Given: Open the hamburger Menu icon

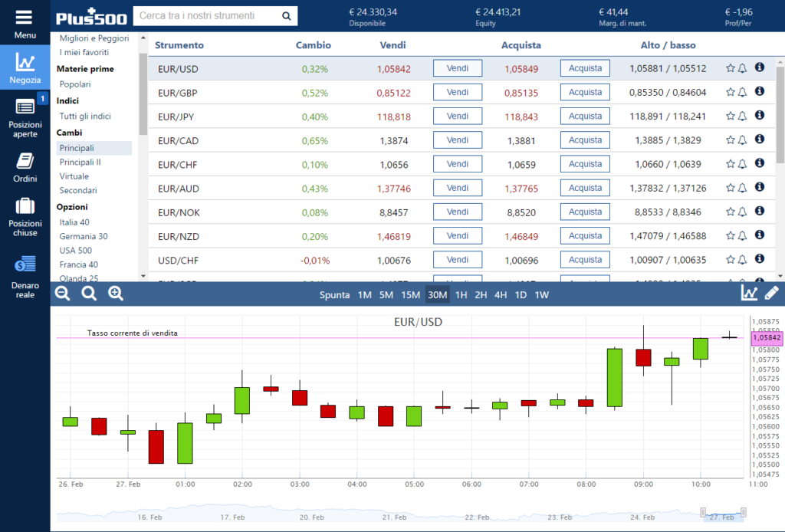Looking at the screenshot, I should point(24,18).
